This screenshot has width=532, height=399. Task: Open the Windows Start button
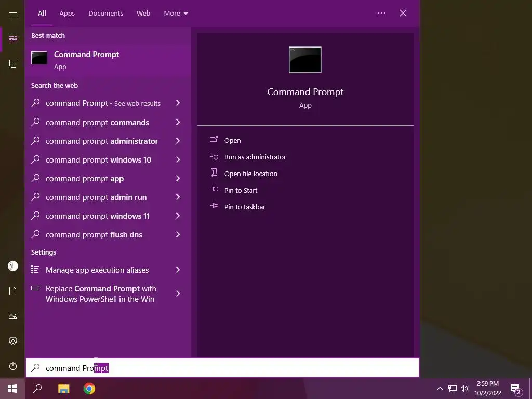pos(12,389)
